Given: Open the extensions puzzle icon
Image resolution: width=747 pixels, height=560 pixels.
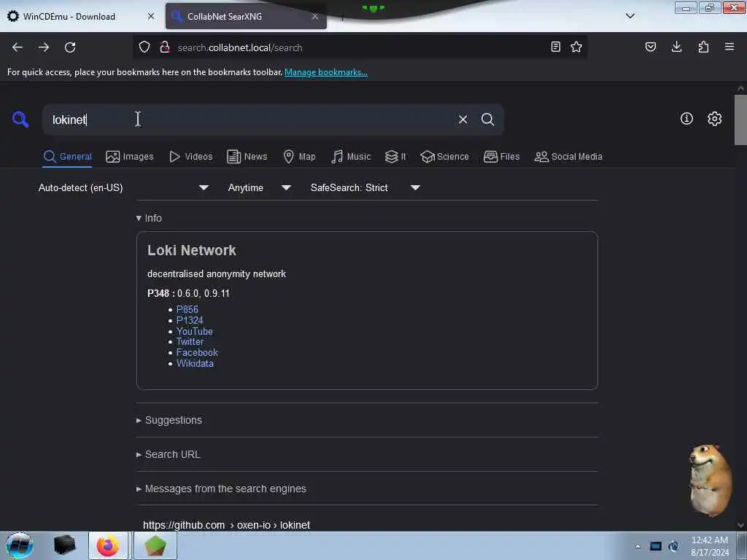Looking at the screenshot, I should 703,47.
